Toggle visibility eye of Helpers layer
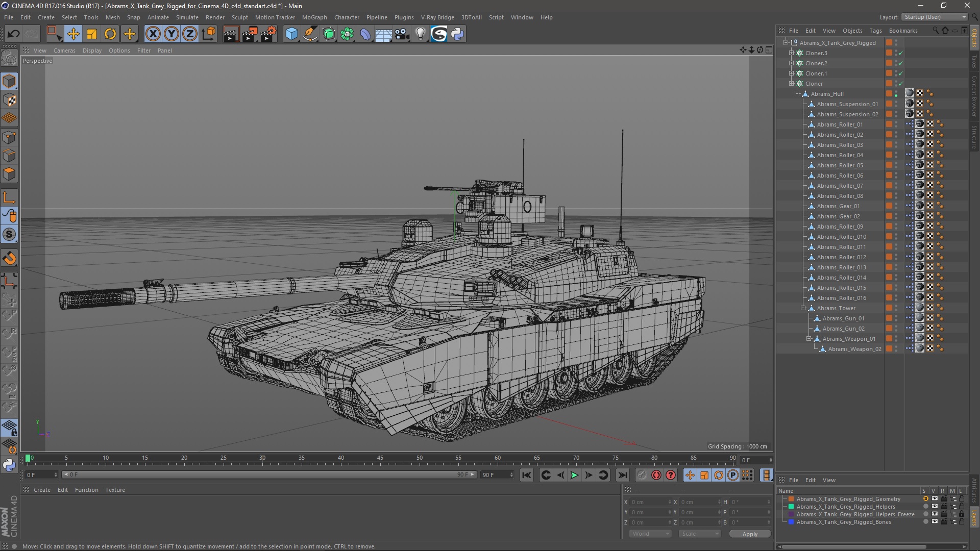 [x=935, y=507]
